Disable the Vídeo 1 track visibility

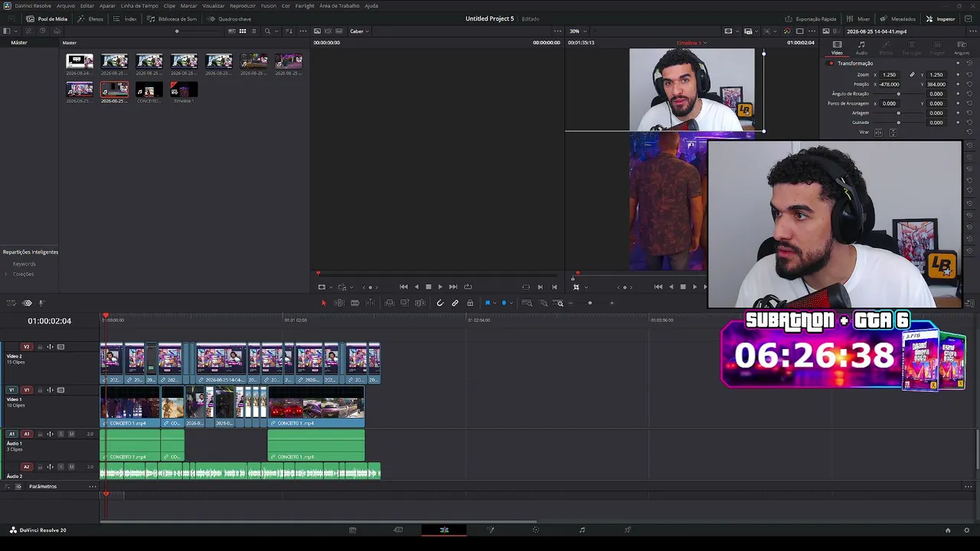click(60, 390)
